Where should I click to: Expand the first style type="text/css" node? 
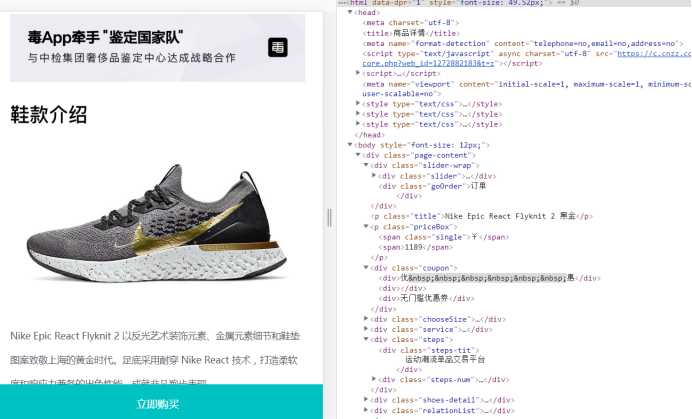coord(358,104)
